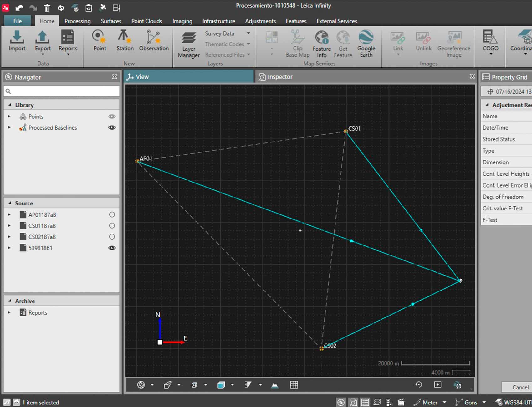
Task: Expand the Reports archive node
Action: tap(9, 312)
